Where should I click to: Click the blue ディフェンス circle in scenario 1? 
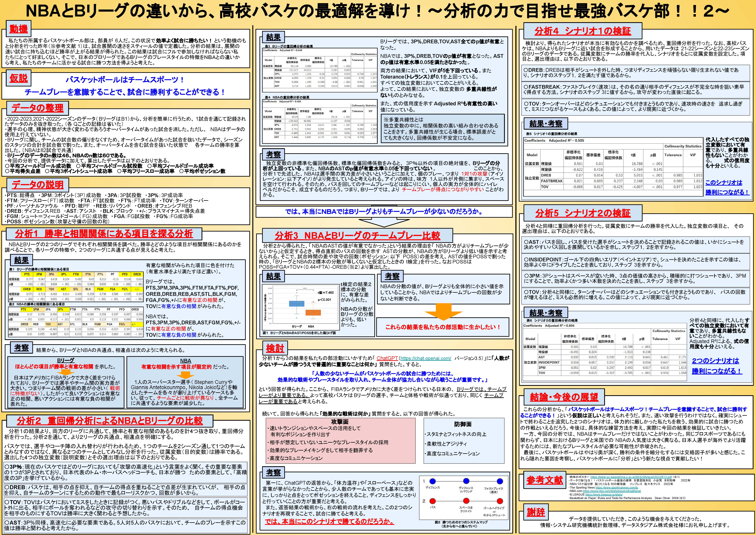tap(433, 481)
